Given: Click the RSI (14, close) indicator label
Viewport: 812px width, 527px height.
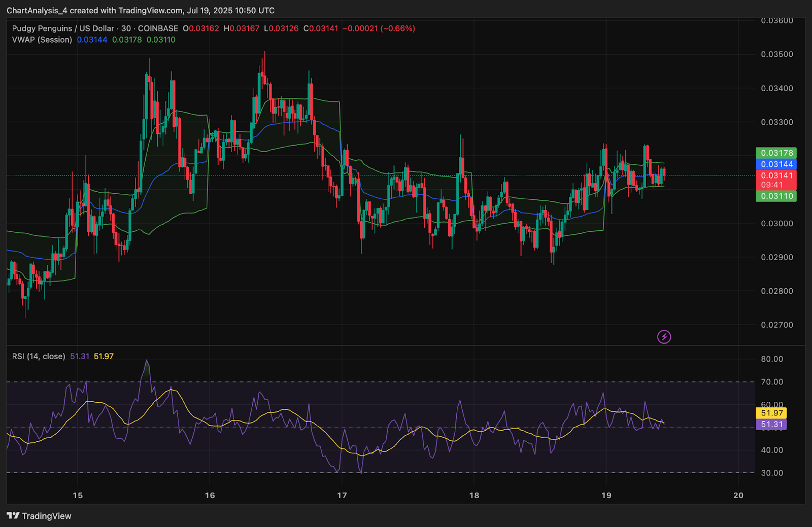Looking at the screenshot, I should pos(39,356).
